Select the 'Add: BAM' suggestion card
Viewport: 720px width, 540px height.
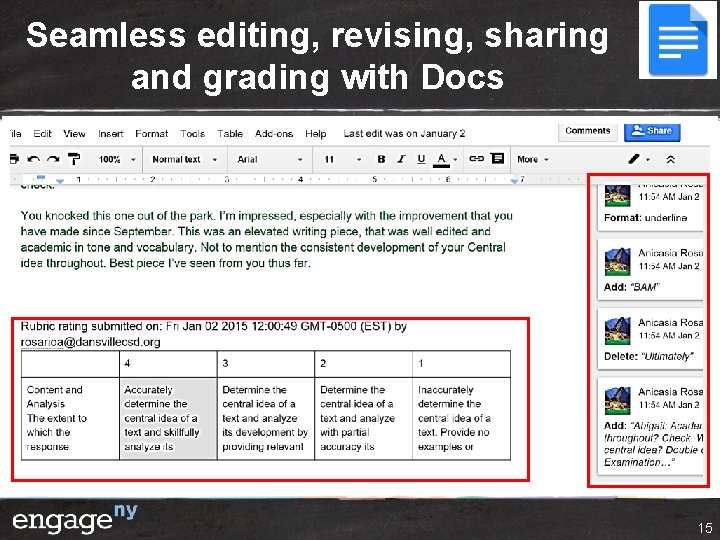pos(650,269)
